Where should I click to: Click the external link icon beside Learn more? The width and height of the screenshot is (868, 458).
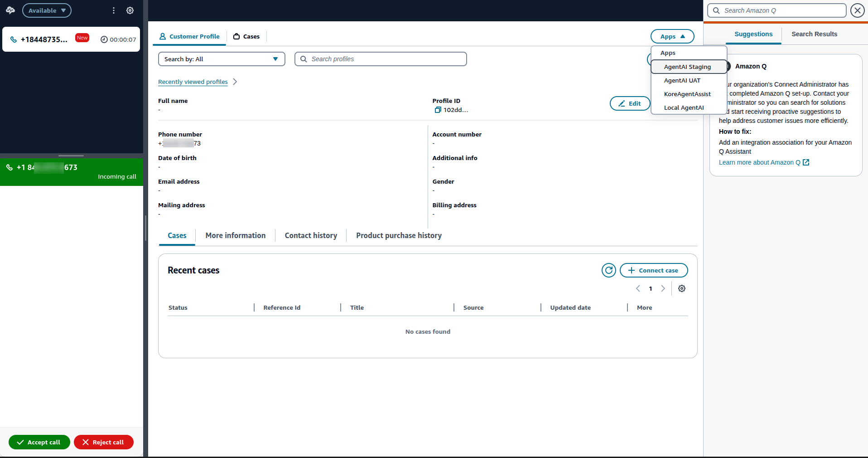click(806, 162)
